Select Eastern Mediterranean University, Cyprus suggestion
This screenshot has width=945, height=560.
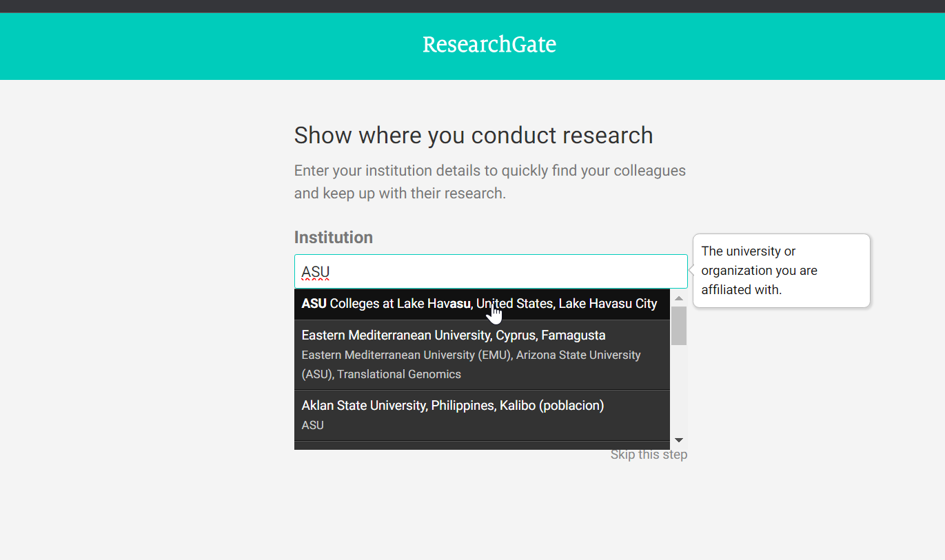click(x=453, y=335)
